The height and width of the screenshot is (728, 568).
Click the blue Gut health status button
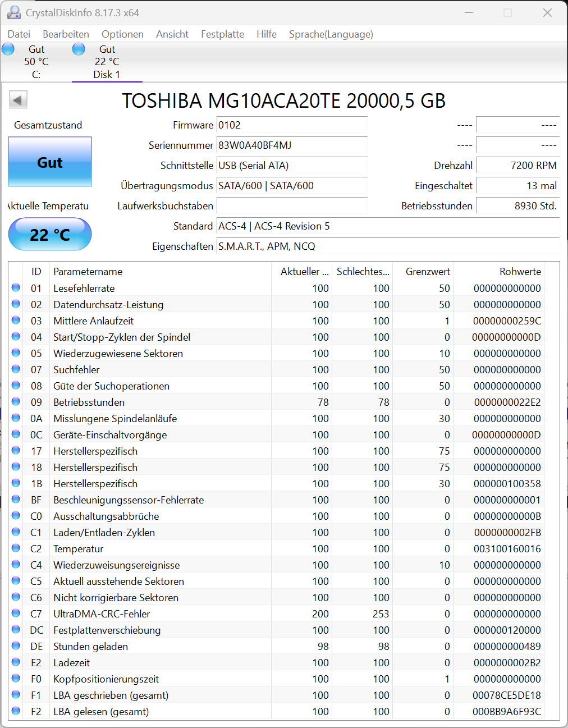50,162
